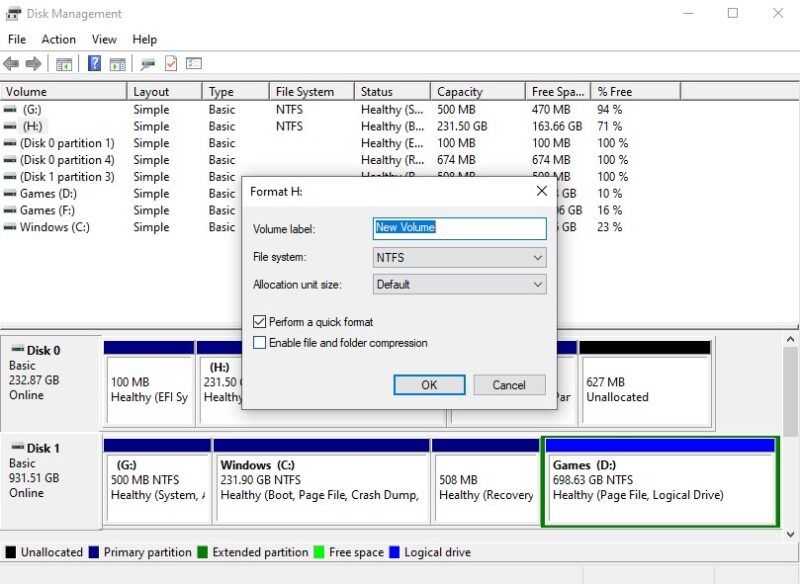Confirm formatting with the OK button
The height and width of the screenshot is (584, 800).
429,385
